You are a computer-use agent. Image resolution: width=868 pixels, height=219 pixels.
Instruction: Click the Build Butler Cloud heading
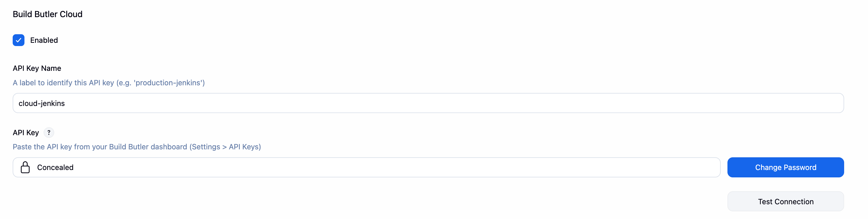coord(47,14)
